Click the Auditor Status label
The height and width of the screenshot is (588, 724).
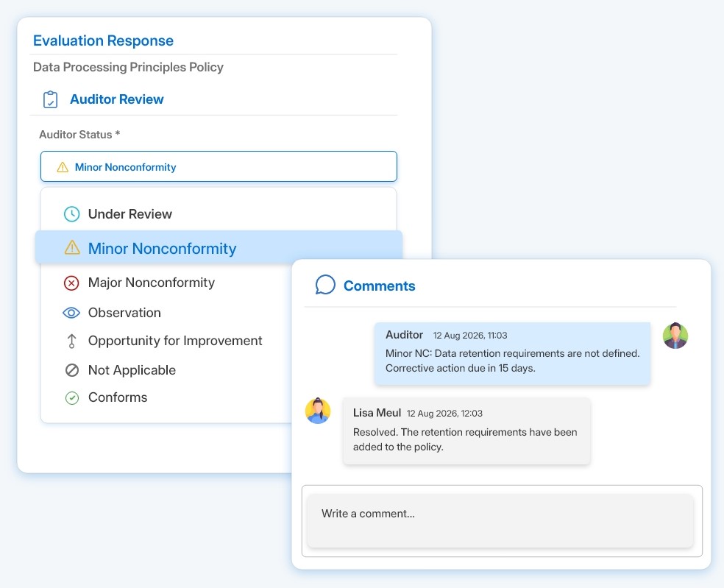coord(79,135)
